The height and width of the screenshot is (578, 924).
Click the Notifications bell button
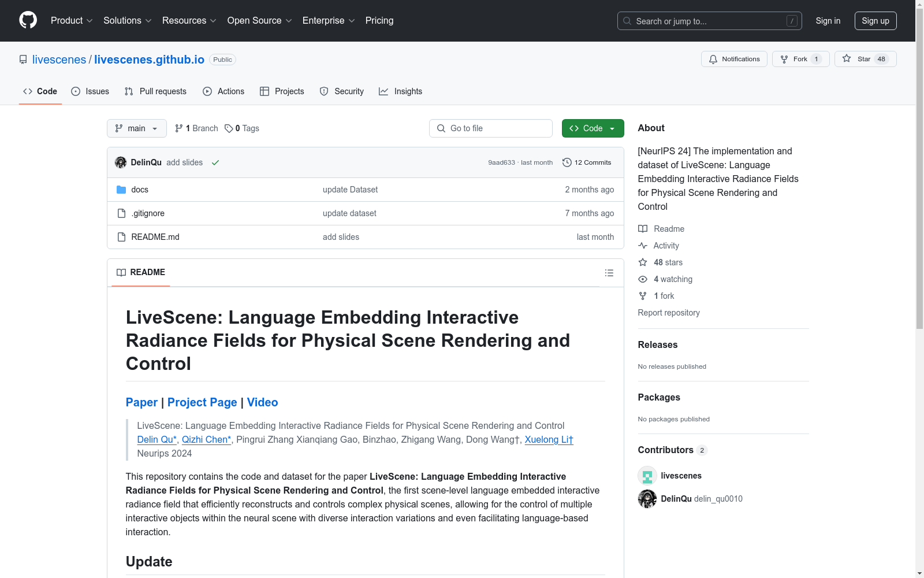pyautogui.click(x=734, y=59)
